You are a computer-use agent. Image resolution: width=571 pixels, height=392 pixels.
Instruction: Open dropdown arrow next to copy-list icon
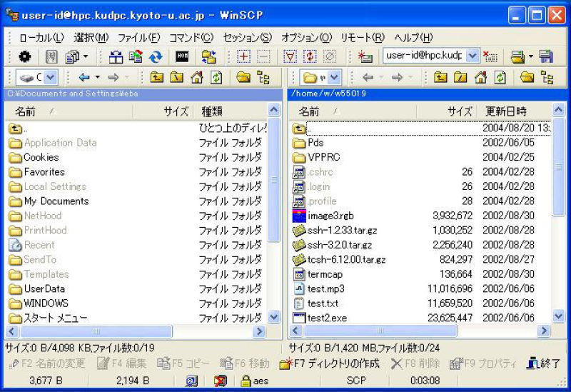tap(86, 56)
